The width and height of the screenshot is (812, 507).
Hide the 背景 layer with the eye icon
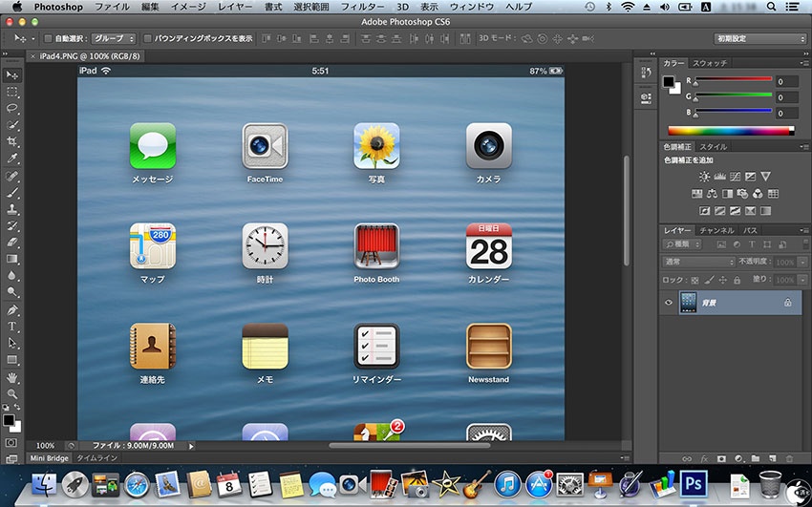[668, 303]
